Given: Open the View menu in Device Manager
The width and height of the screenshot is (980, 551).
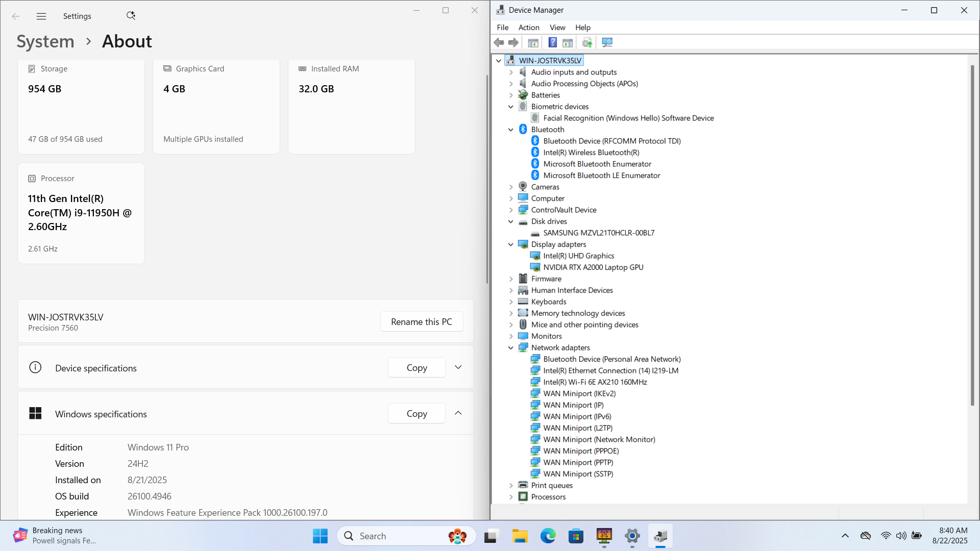Looking at the screenshot, I should pos(557,28).
